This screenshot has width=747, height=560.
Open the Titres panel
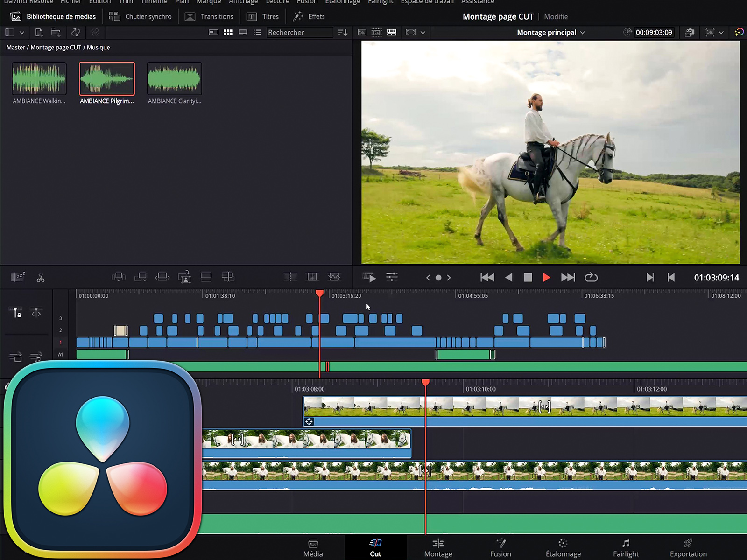pos(263,17)
